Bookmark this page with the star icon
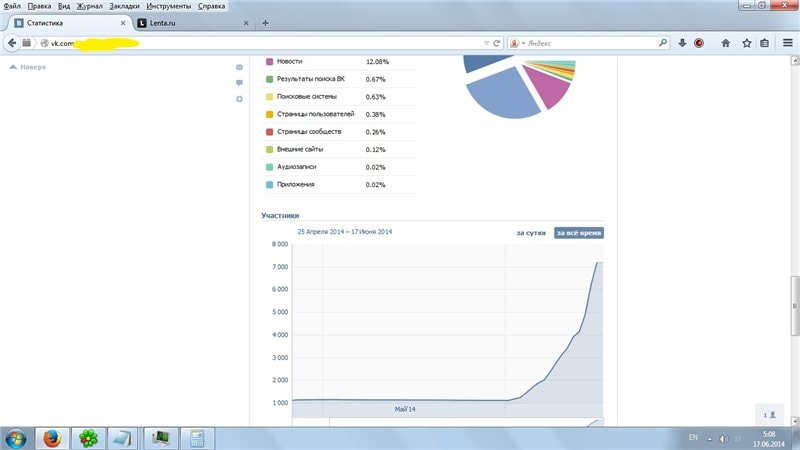 [x=745, y=43]
